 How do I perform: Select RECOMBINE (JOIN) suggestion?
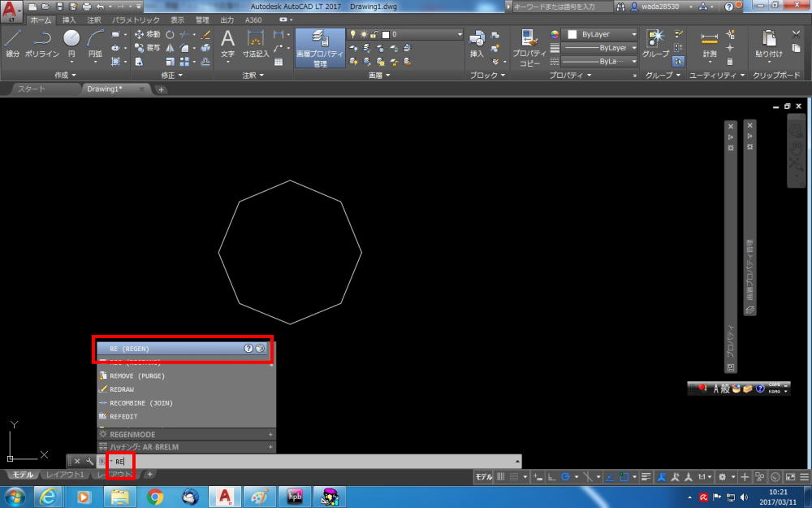(186, 403)
